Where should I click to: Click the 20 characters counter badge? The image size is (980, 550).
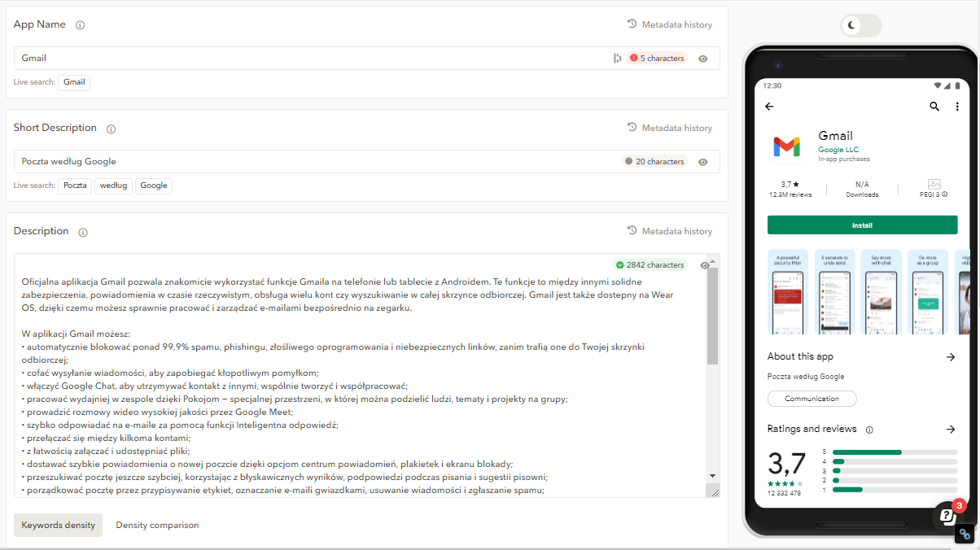click(x=654, y=162)
